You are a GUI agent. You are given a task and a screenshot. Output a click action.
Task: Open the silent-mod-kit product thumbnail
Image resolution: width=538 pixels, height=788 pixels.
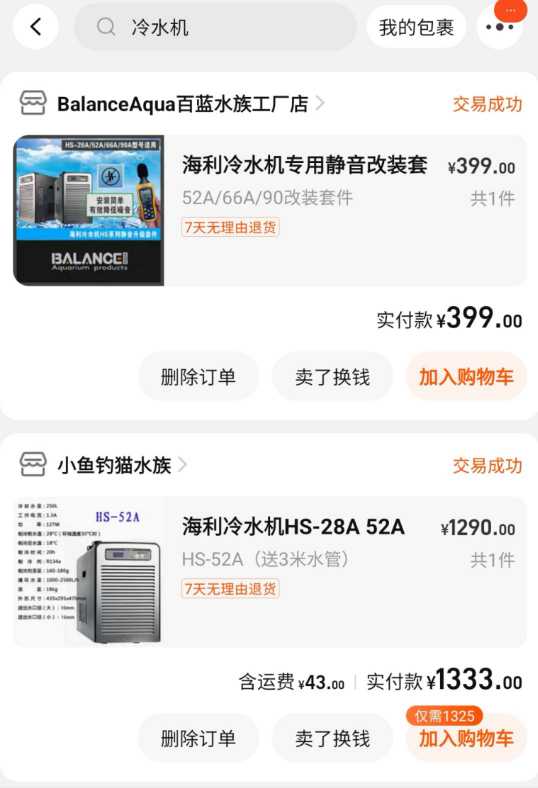[x=89, y=211]
